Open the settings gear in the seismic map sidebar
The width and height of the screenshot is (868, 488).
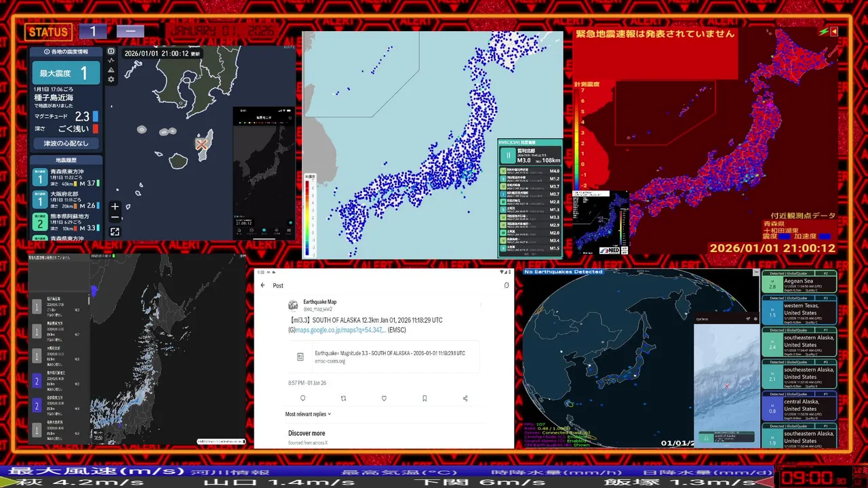point(111,79)
